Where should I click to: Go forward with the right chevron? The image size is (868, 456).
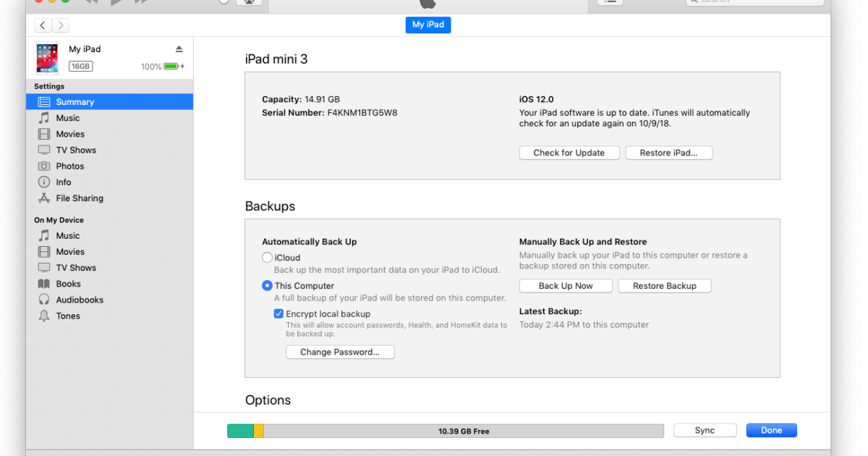[61, 25]
